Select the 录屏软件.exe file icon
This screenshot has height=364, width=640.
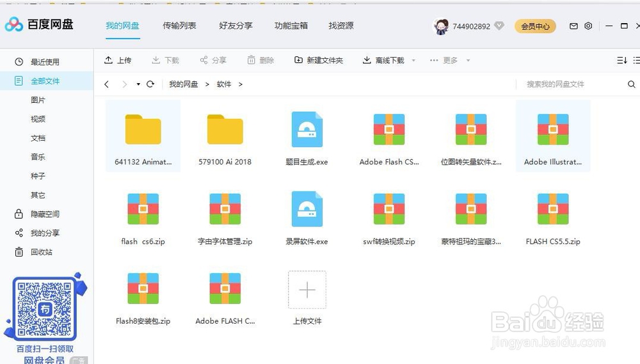click(307, 209)
